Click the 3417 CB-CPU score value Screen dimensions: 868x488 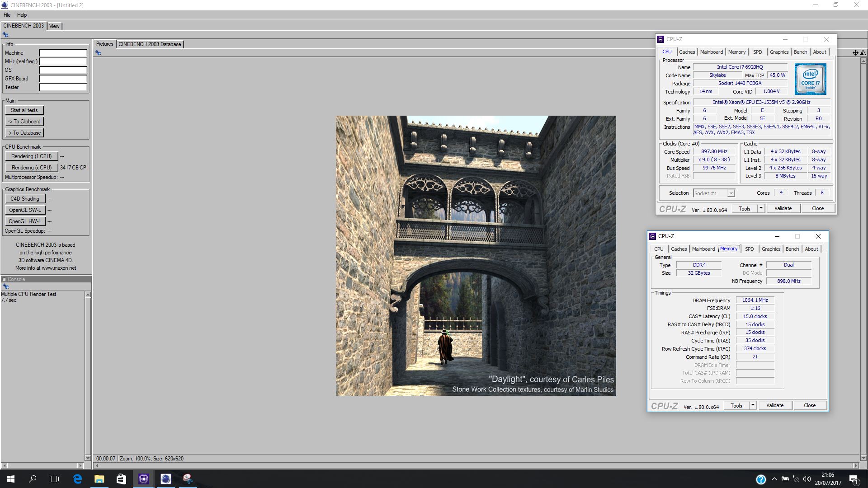(74, 168)
